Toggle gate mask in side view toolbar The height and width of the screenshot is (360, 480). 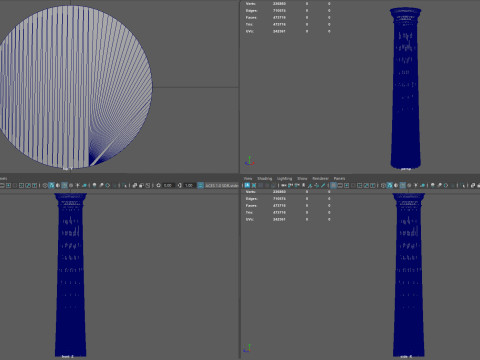(353, 185)
